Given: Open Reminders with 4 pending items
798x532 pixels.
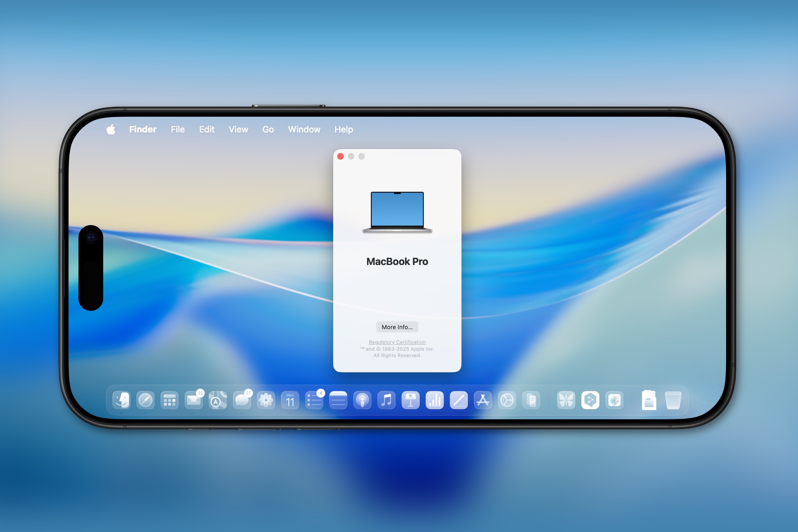Looking at the screenshot, I should click(x=315, y=400).
